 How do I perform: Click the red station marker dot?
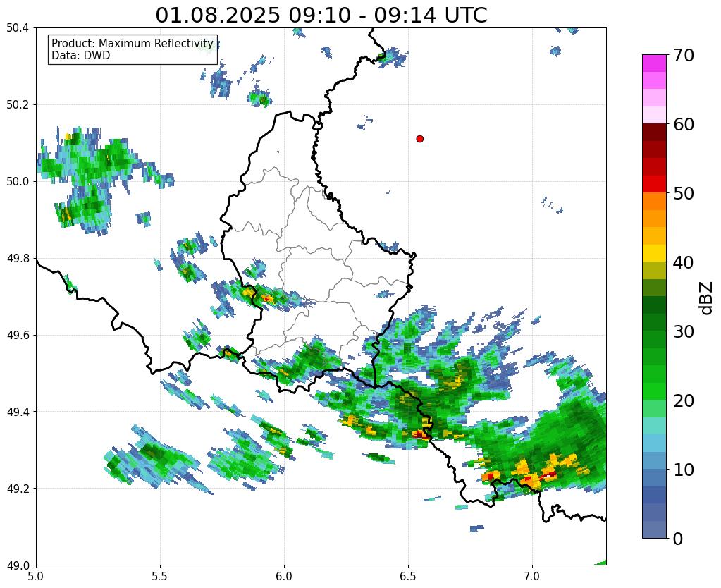click(420, 139)
